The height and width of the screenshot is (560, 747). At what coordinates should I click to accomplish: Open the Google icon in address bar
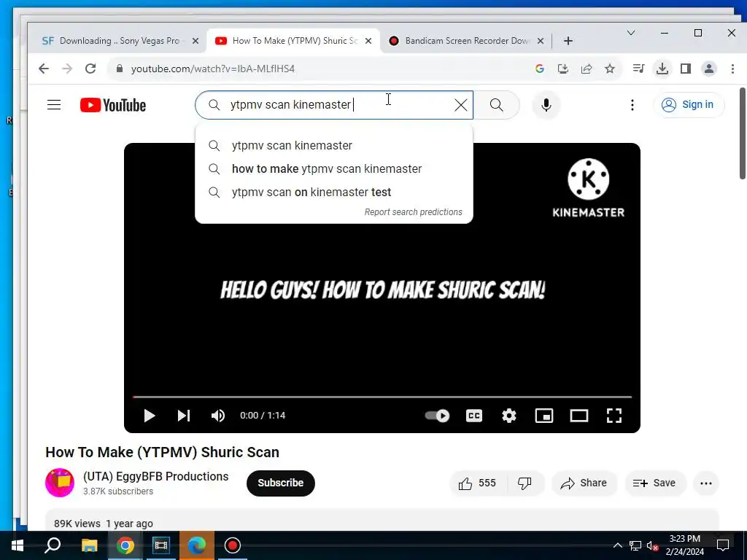(x=539, y=69)
